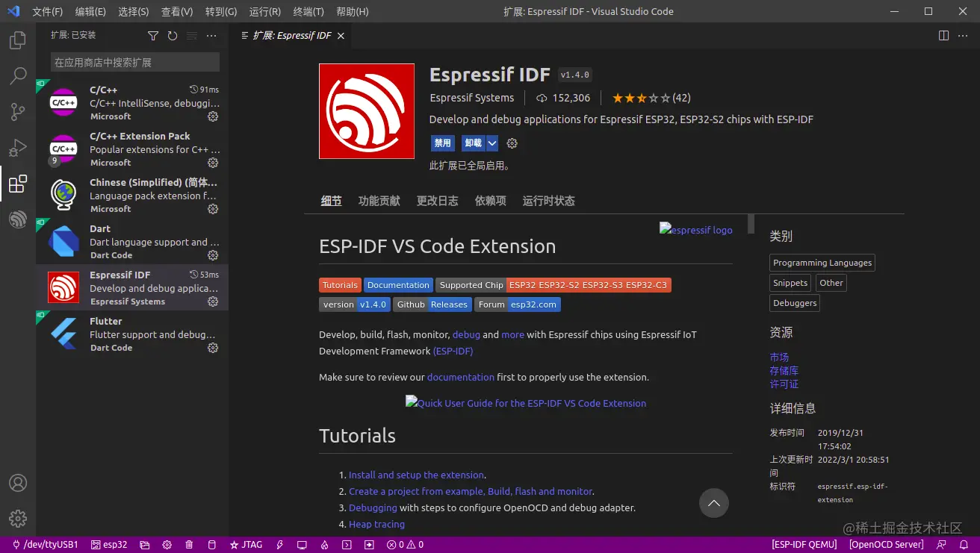
Task: Open the extensions view more actions menu
Action: (x=211, y=36)
